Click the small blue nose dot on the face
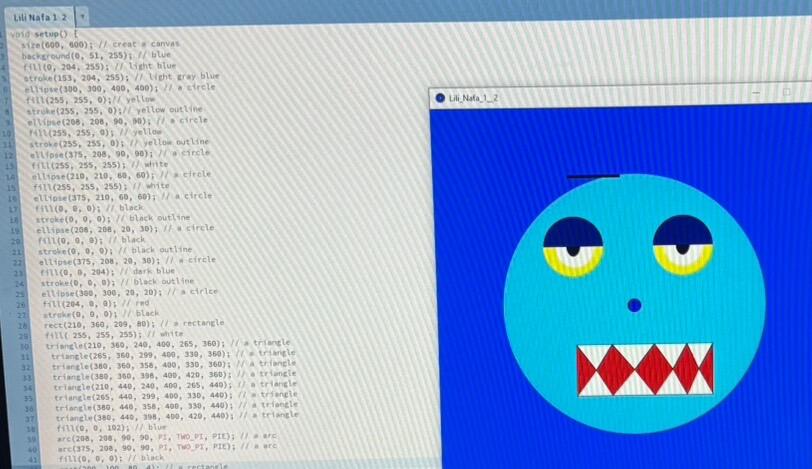Image resolution: width=812 pixels, height=469 pixels. coord(634,305)
